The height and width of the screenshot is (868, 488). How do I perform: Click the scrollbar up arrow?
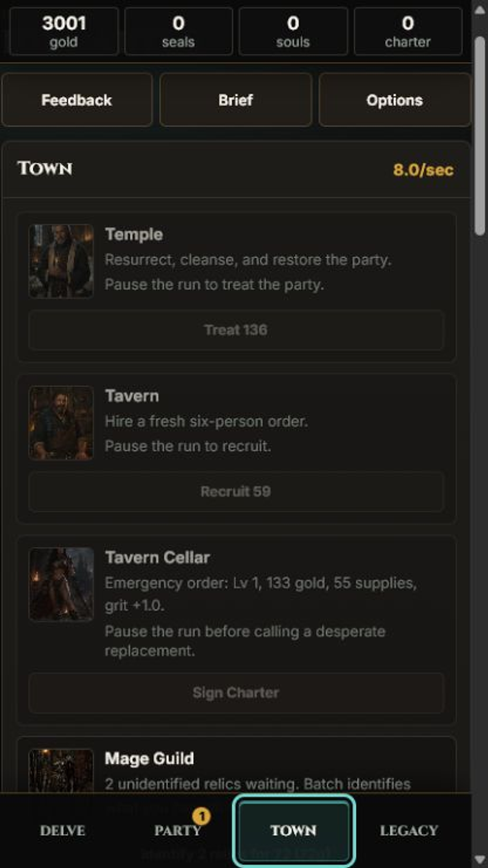point(480,10)
